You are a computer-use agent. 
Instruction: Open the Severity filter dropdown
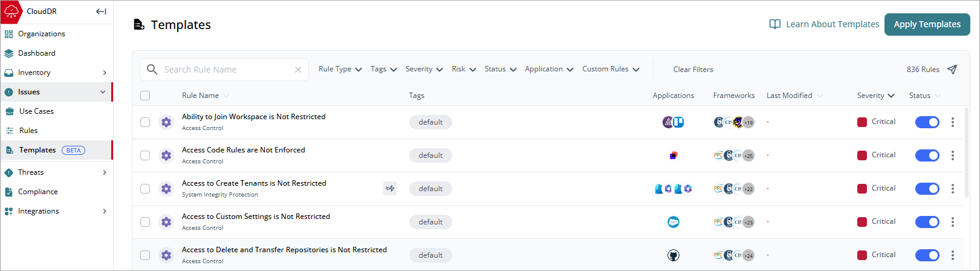pos(424,69)
